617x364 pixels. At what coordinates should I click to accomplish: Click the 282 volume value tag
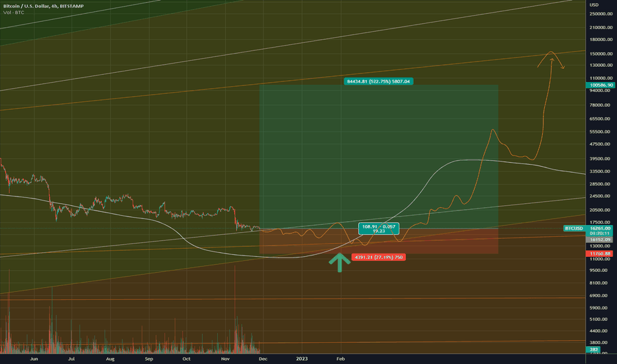(x=593, y=349)
